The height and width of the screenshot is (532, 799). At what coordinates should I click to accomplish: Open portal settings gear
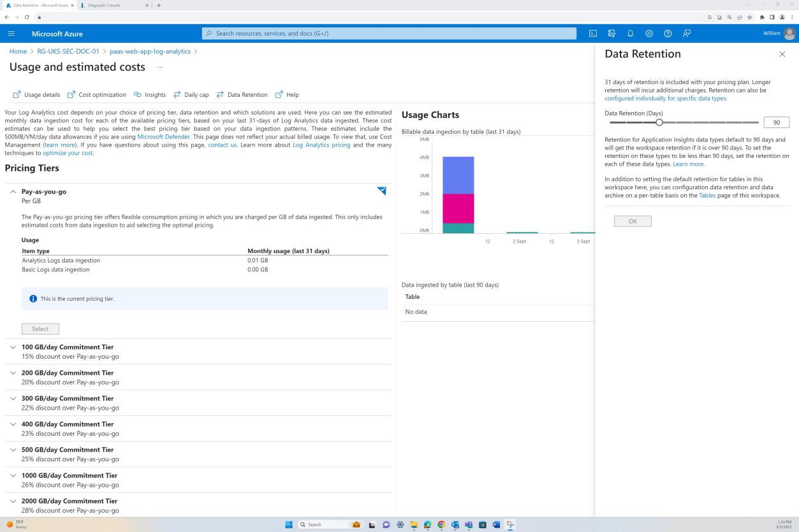point(649,33)
